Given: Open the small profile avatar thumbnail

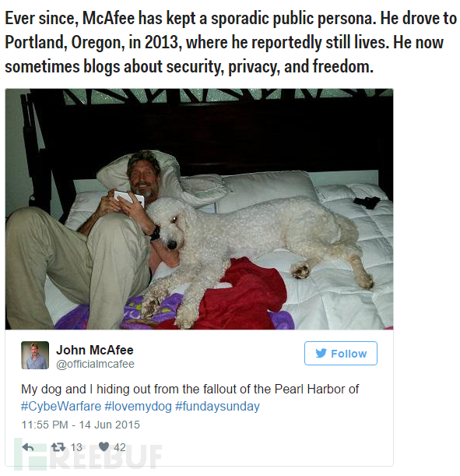Looking at the screenshot, I should (x=35, y=355).
